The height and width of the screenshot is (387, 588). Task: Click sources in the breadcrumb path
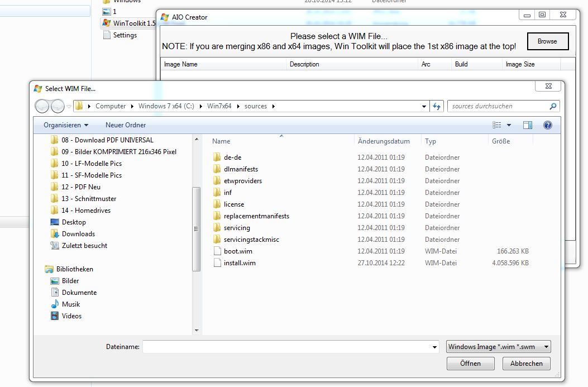[255, 106]
